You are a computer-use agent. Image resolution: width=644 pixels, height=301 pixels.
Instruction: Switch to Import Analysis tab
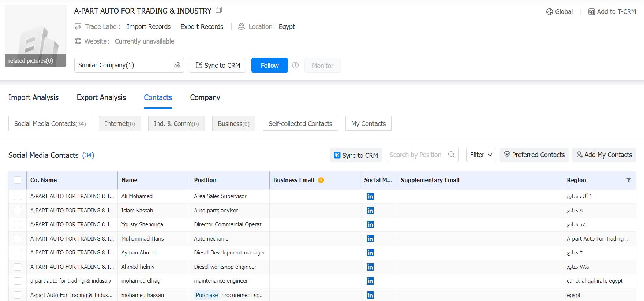33,97
